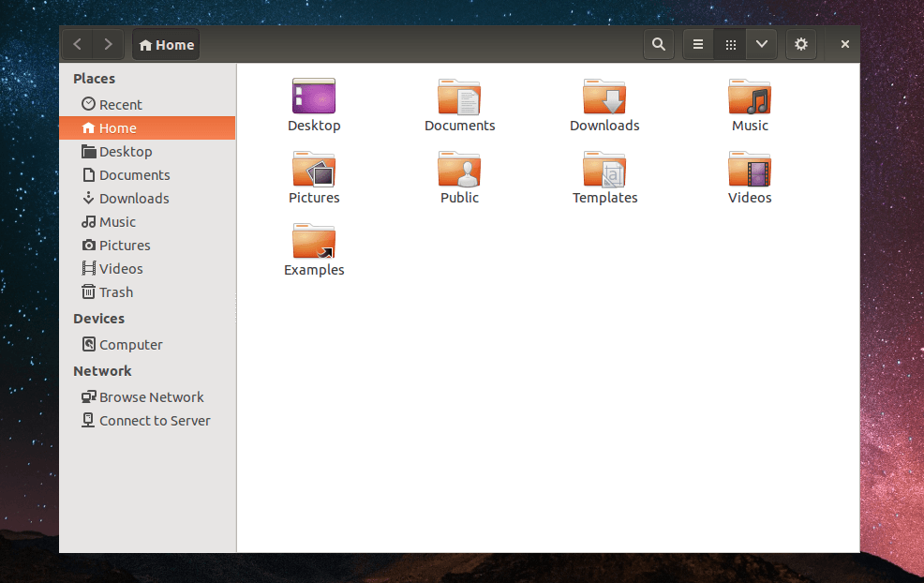924x583 pixels.
Task: Go back using the left arrow
Action: (78, 44)
